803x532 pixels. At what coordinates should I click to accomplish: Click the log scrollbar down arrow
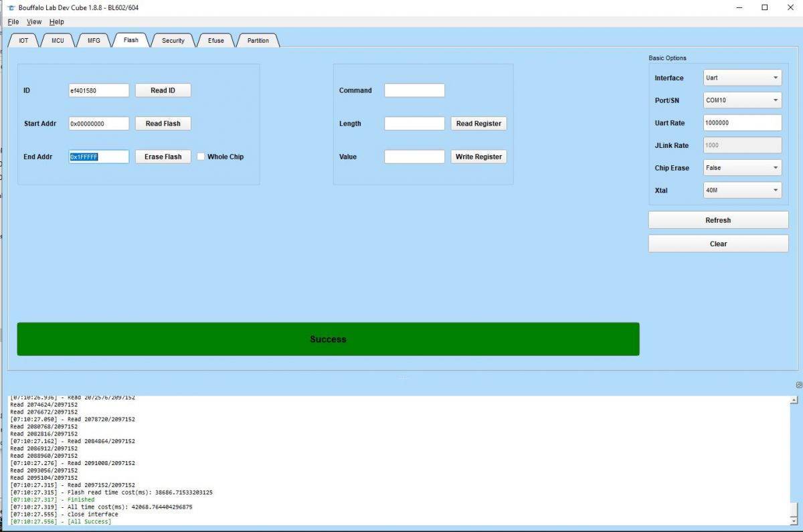(x=794, y=521)
